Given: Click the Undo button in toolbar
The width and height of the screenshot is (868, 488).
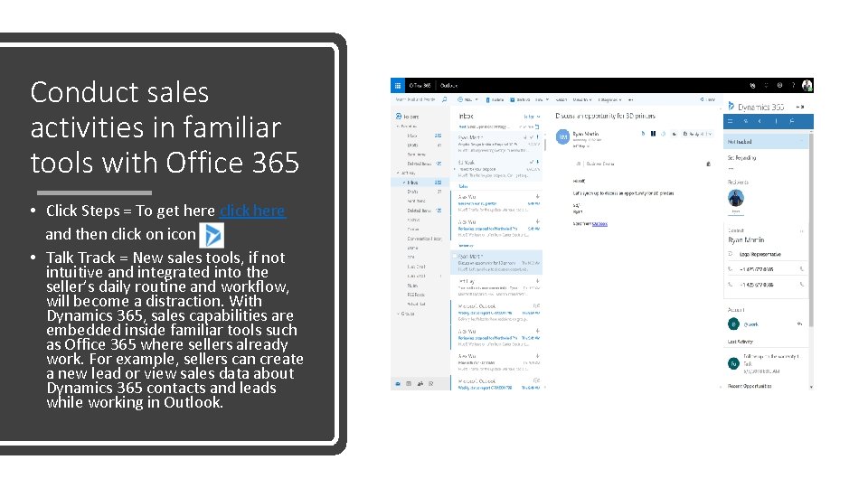Looking at the screenshot, I should click(x=707, y=99).
